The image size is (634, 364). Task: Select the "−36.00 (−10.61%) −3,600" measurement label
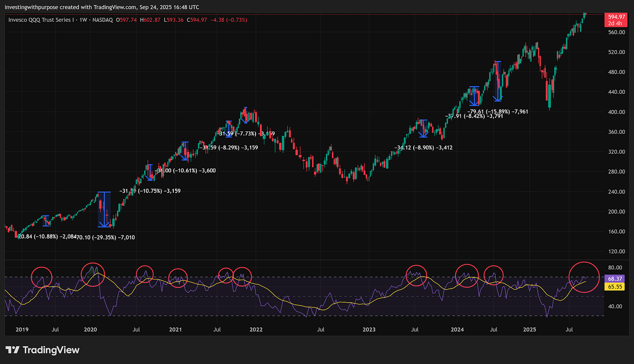pyautogui.click(x=185, y=171)
